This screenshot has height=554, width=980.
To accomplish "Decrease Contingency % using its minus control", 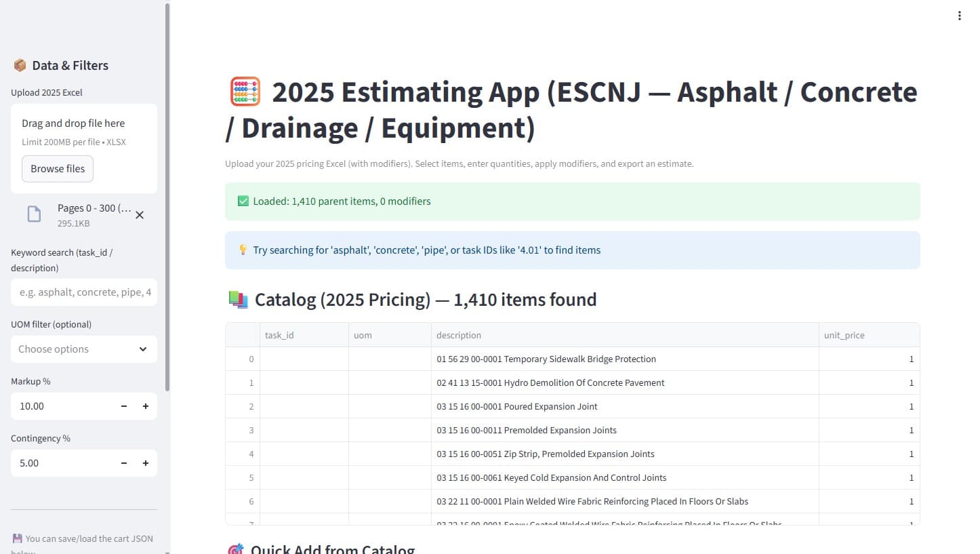I will point(123,462).
